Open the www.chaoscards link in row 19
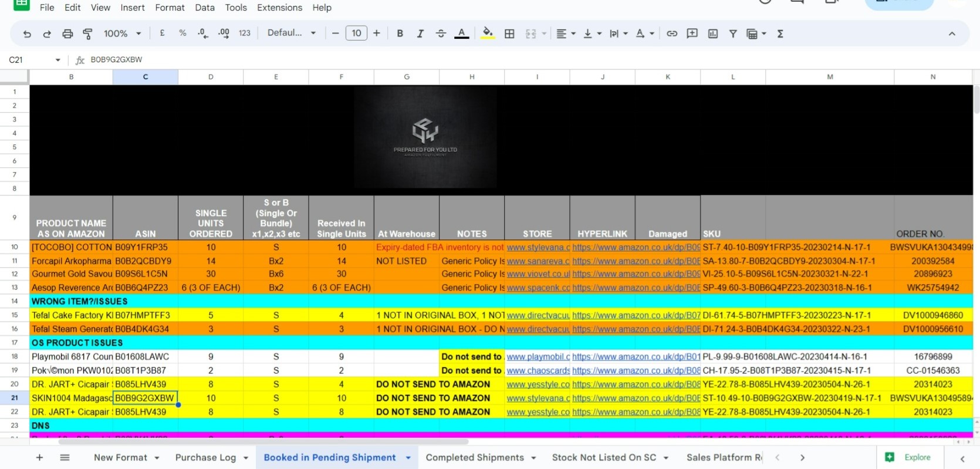The height and width of the screenshot is (469, 980). [538, 370]
